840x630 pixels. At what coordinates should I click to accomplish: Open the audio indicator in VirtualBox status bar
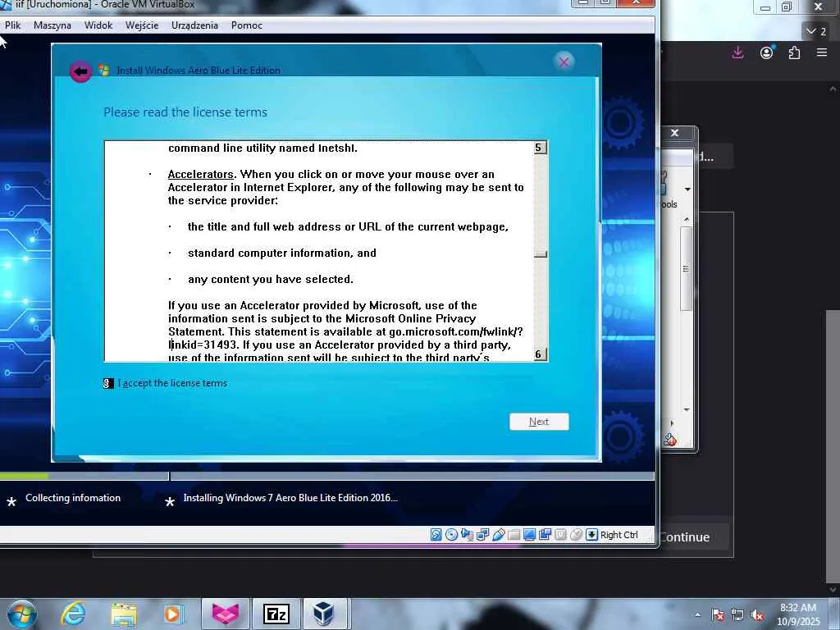467,534
